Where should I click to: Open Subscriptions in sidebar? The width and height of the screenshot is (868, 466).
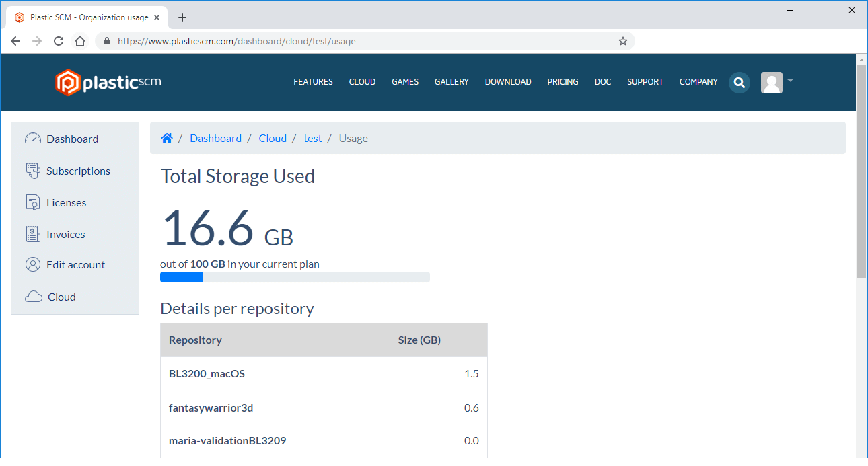[78, 171]
